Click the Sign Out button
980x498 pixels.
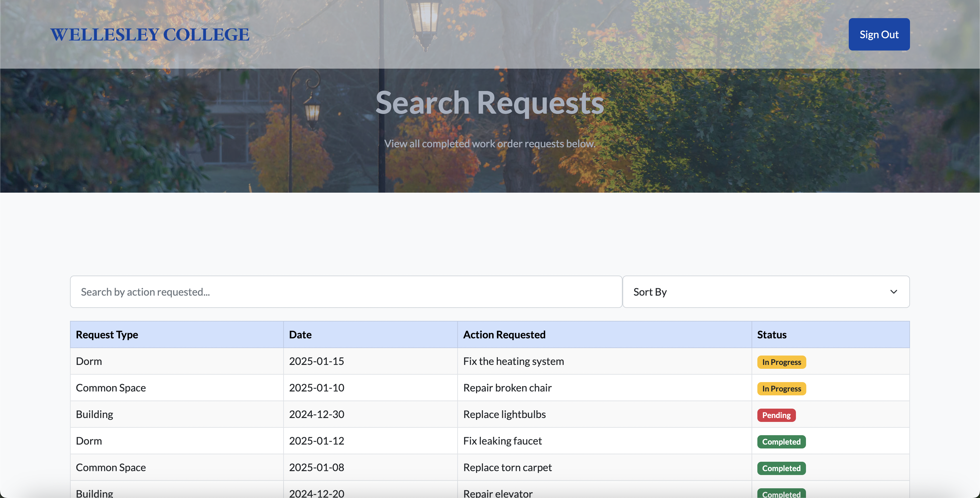[x=879, y=34]
